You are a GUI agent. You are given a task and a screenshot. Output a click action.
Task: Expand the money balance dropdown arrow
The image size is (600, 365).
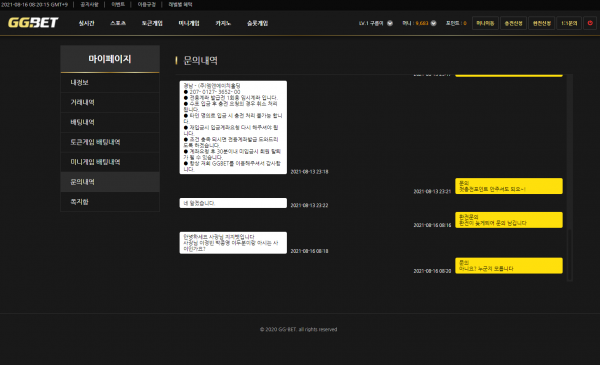[434, 23]
